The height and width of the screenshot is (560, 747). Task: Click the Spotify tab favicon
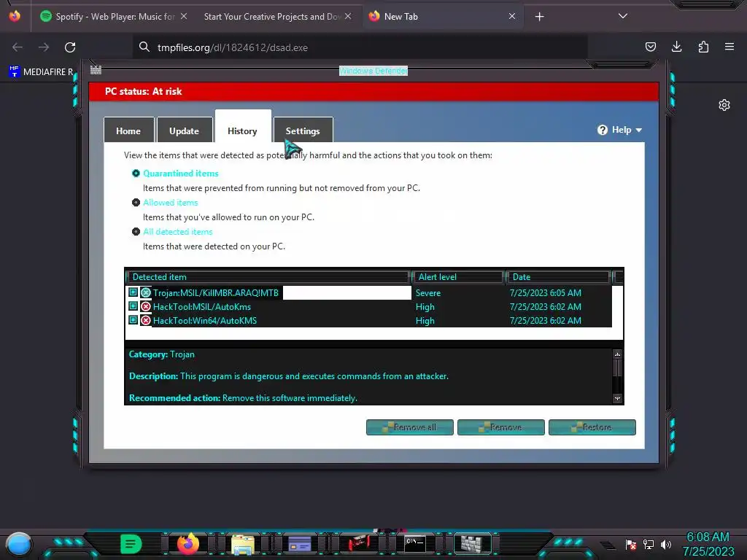click(46, 16)
